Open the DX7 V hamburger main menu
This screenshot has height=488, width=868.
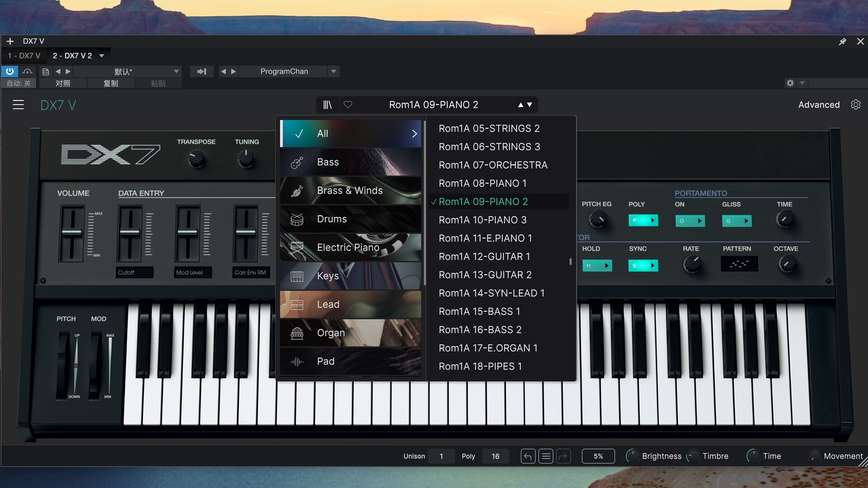point(18,105)
